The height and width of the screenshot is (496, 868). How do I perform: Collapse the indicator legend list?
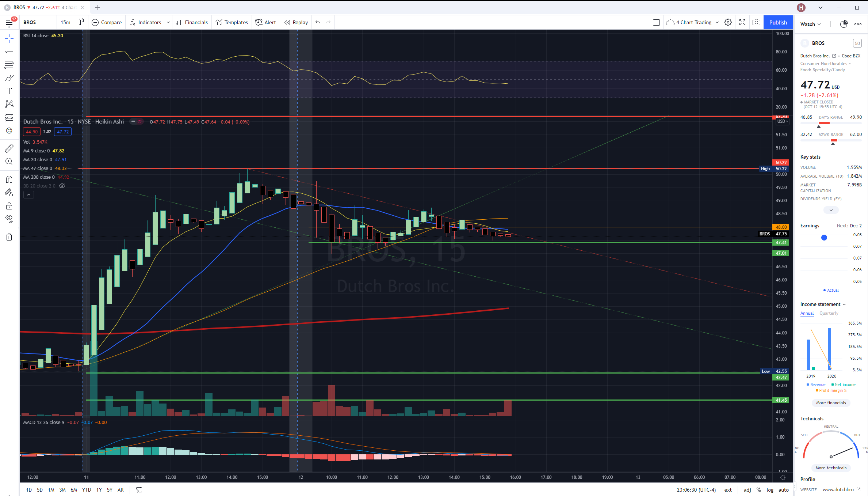[28, 195]
